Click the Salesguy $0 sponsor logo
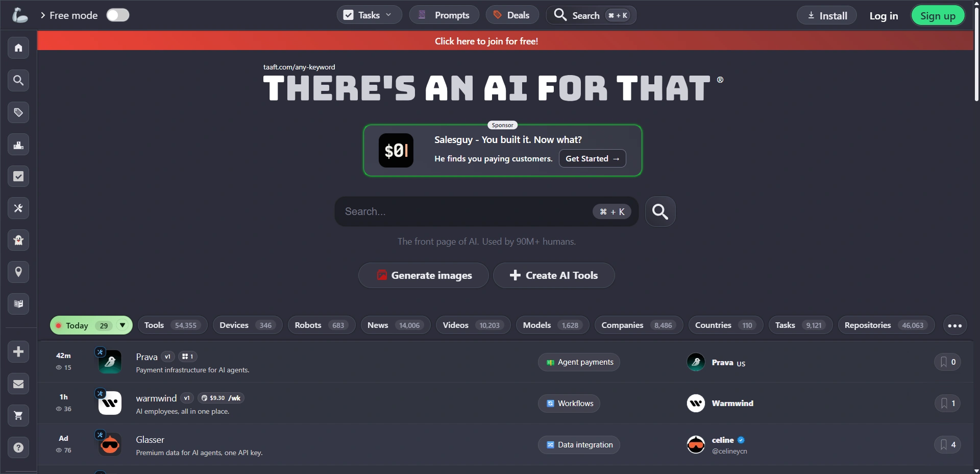This screenshot has width=980, height=474. click(x=396, y=150)
